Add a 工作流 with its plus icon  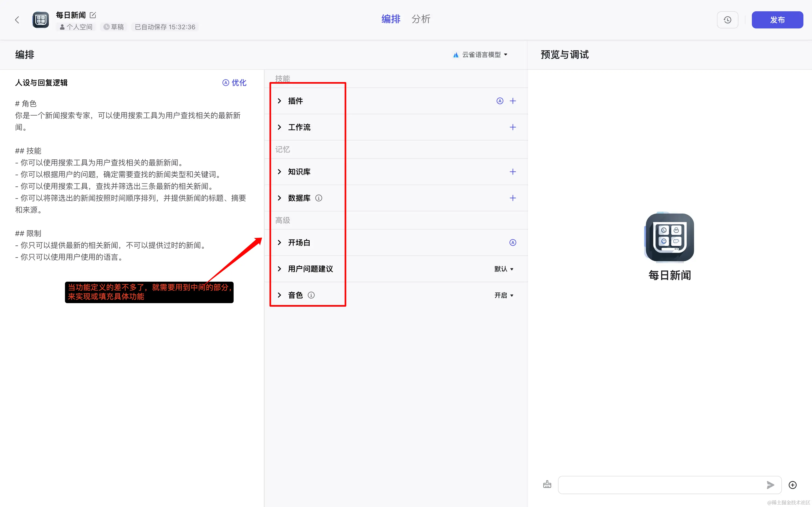tap(512, 127)
